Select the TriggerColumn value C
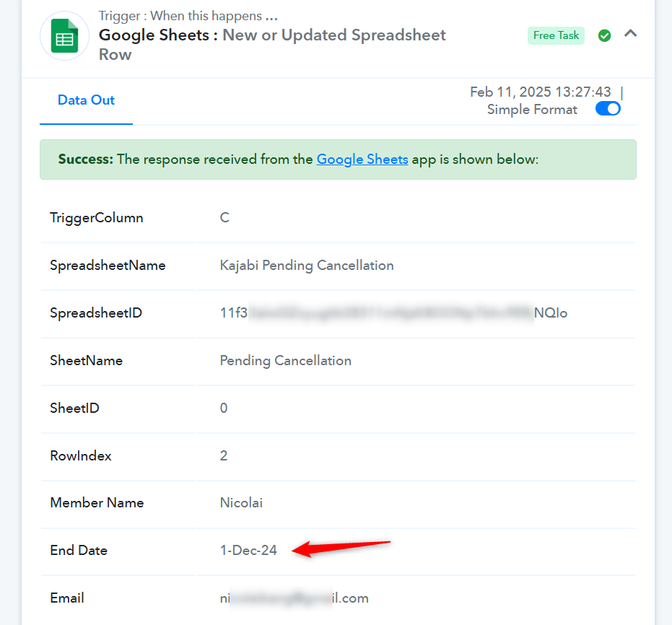672x625 pixels. pos(224,218)
